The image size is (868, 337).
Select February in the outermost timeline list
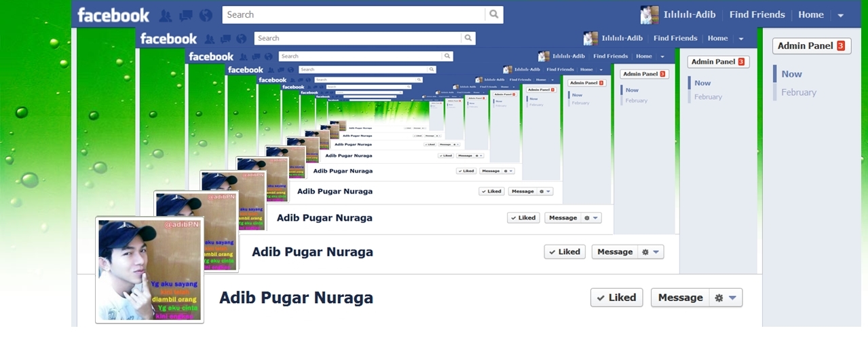coord(799,92)
